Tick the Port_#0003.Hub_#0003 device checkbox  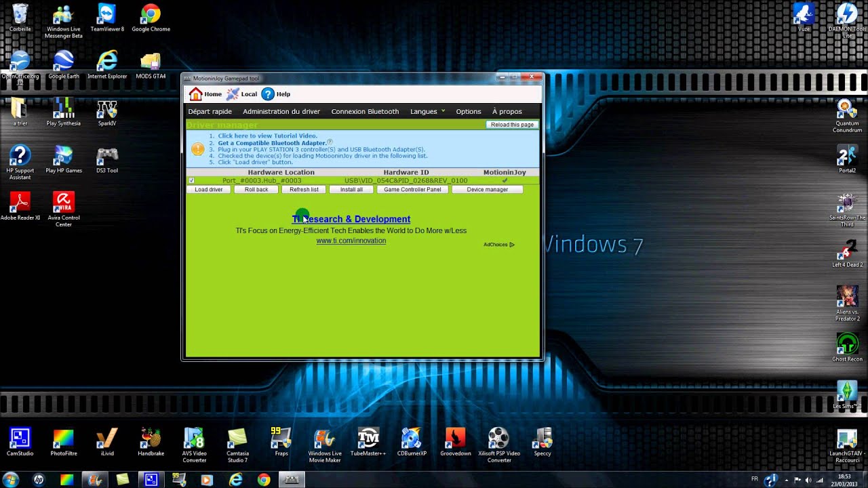click(x=191, y=181)
